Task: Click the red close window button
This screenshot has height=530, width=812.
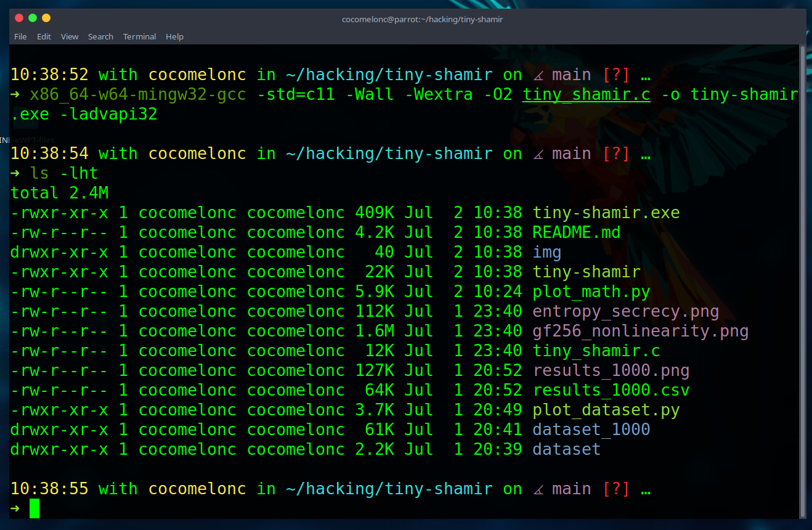Action: [19, 18]
